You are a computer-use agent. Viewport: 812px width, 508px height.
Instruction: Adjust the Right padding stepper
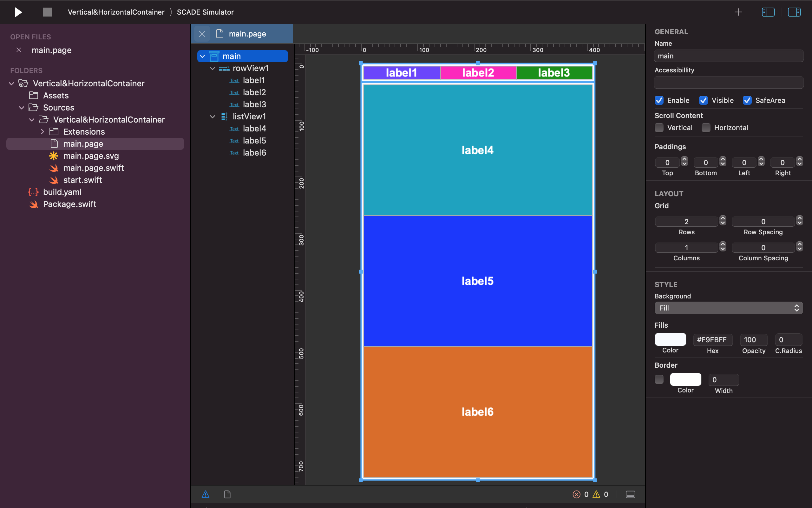click(x=800, y=162)
